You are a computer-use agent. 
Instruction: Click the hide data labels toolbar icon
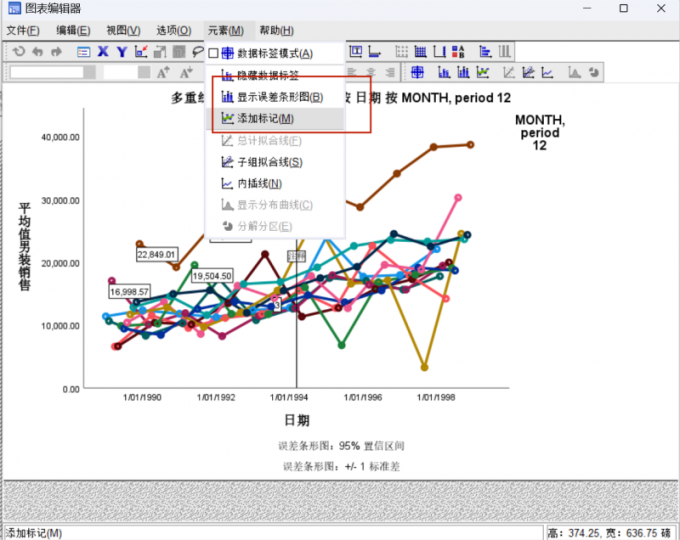click(444, 72)
